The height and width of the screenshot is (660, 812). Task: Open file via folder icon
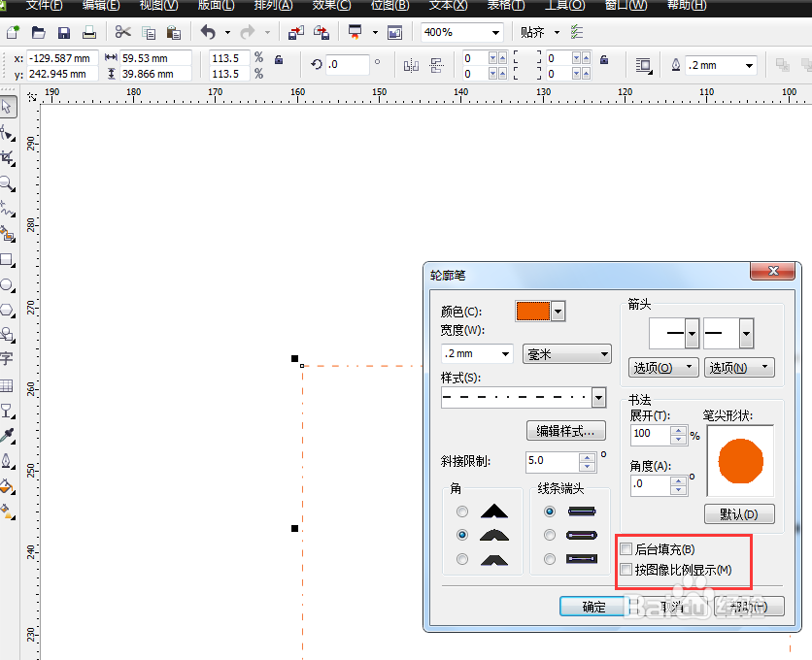coord(38,33)
